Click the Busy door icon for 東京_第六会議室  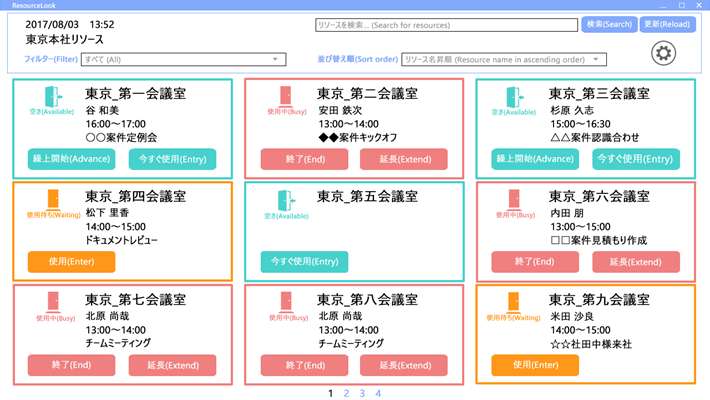[x=515, y=198]
